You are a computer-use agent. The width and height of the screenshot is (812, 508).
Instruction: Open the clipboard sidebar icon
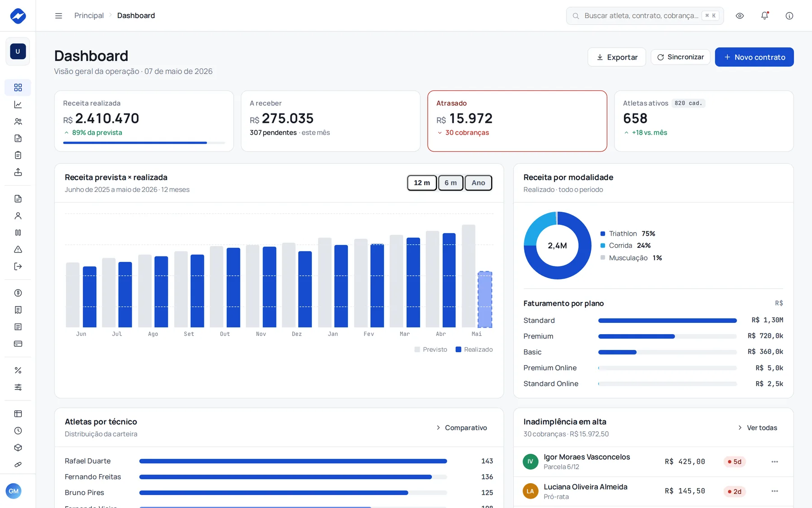click(x=18, y=155)
